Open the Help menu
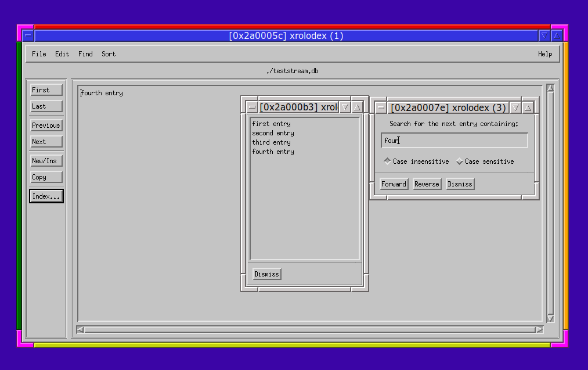This screenshot has height=370, width=588. coord(545,54)
